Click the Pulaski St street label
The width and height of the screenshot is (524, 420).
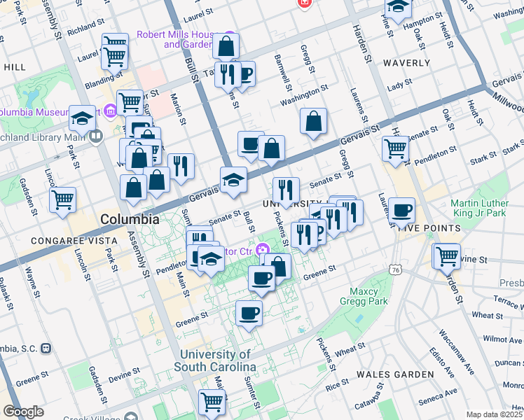click(x=6, y=293)
